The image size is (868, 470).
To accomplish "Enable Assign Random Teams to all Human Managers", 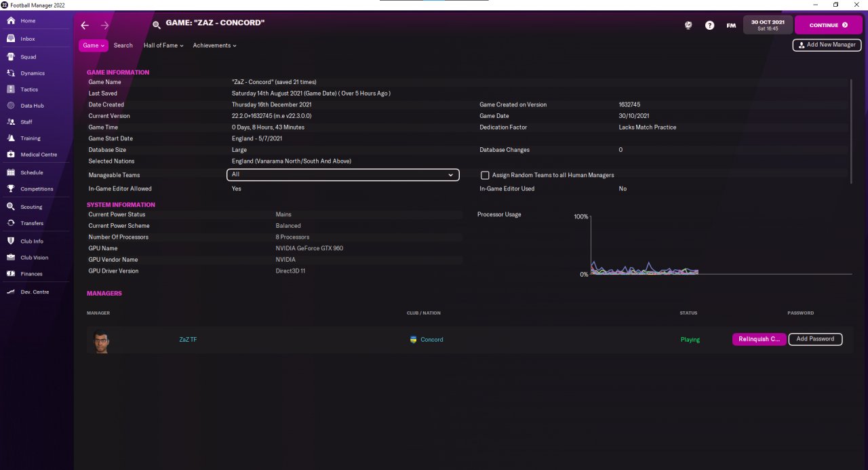I will (485, 175).
